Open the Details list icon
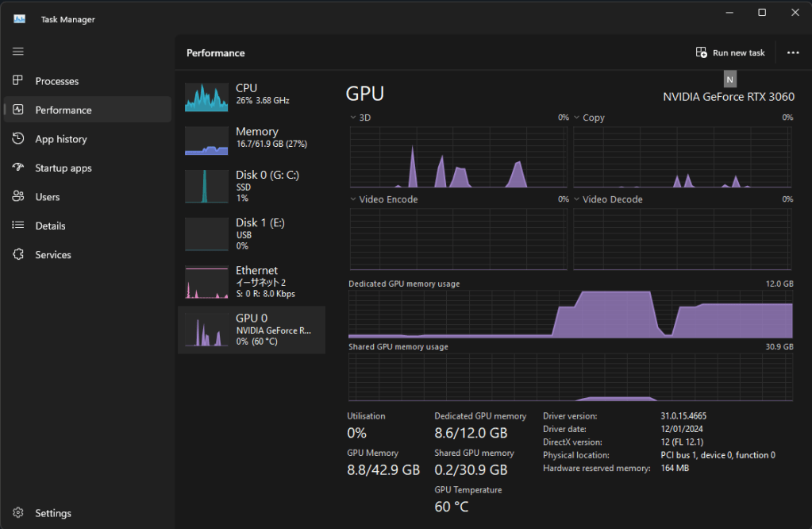 [x=18, y=226]
